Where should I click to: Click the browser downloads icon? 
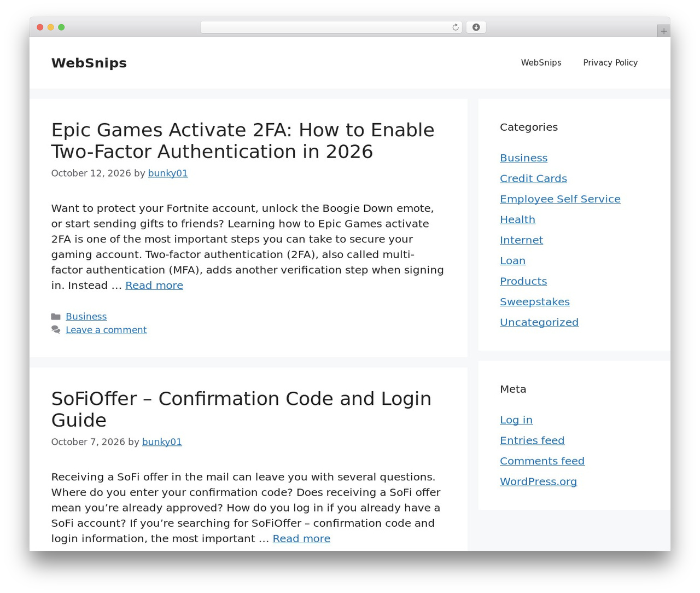[476, 27]
